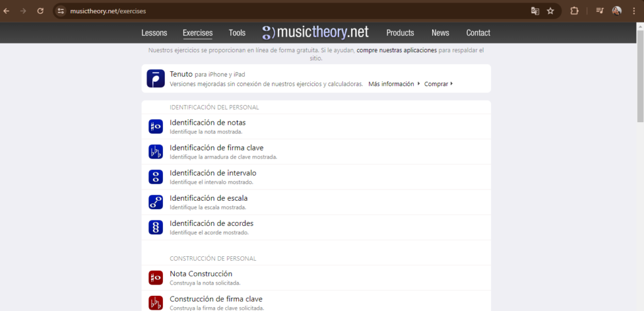Click the Identificación de notas icon
The width and height of the screenshot is (644, 311).
click(x=155, y=127)
